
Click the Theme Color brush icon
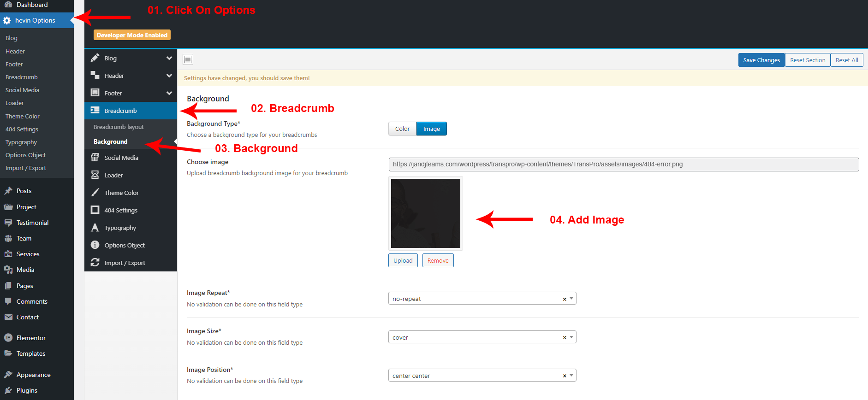click(95, 193)
